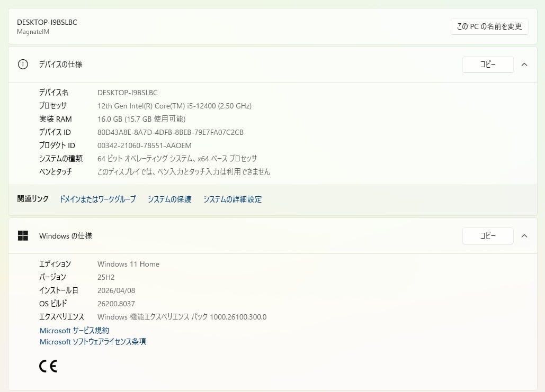Click the OS ビルド label
Viewport: 545px width, 392px height.
click(x=53, y=304)
